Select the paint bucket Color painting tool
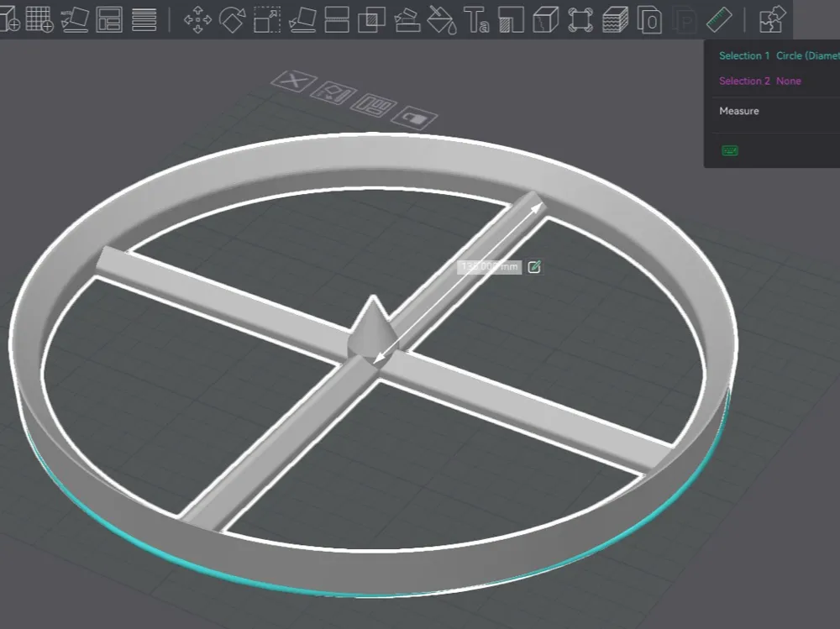Image resolution: width=840 pixels, height=629 pixels. (442, 20)
